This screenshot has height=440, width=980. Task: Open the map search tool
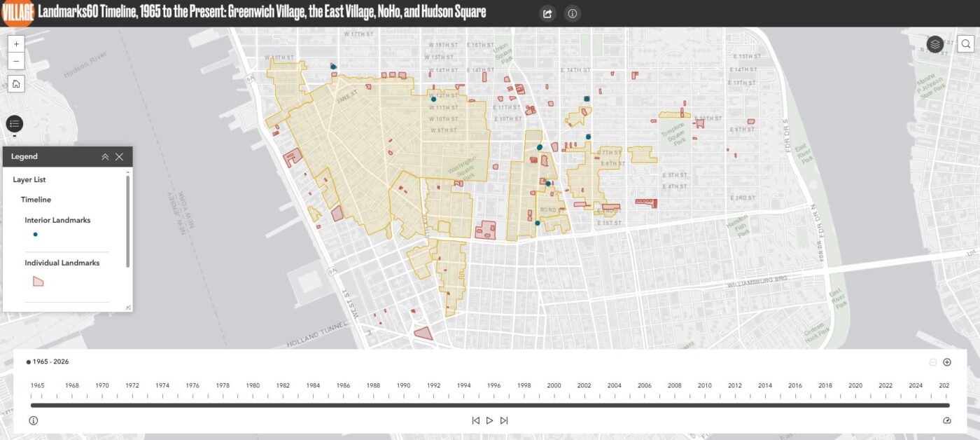point(965,44)
